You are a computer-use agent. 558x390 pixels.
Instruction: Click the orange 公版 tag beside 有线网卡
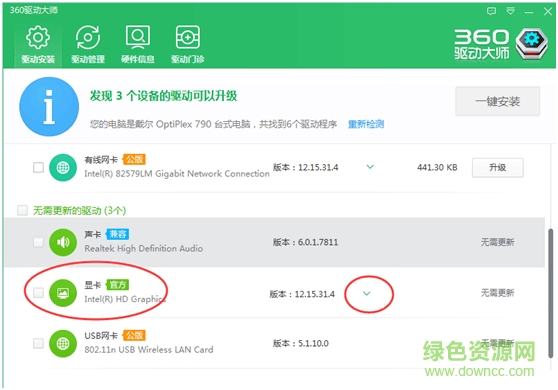(134, 159)
